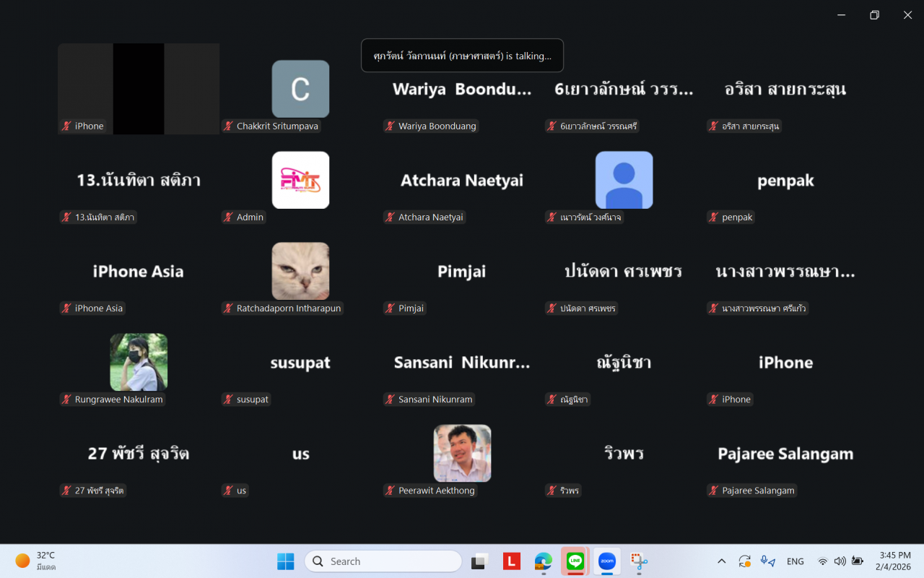Click the Search box in the taskbar
Screen dimensions: 924x578
[383, 561]
